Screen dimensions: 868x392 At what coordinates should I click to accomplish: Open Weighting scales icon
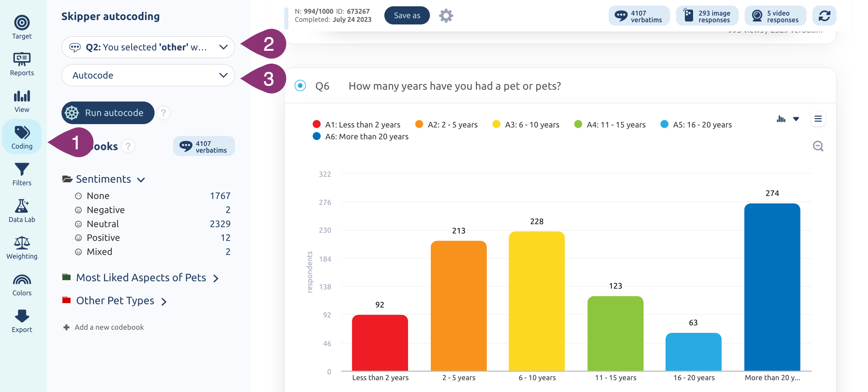tap(22, 243)
